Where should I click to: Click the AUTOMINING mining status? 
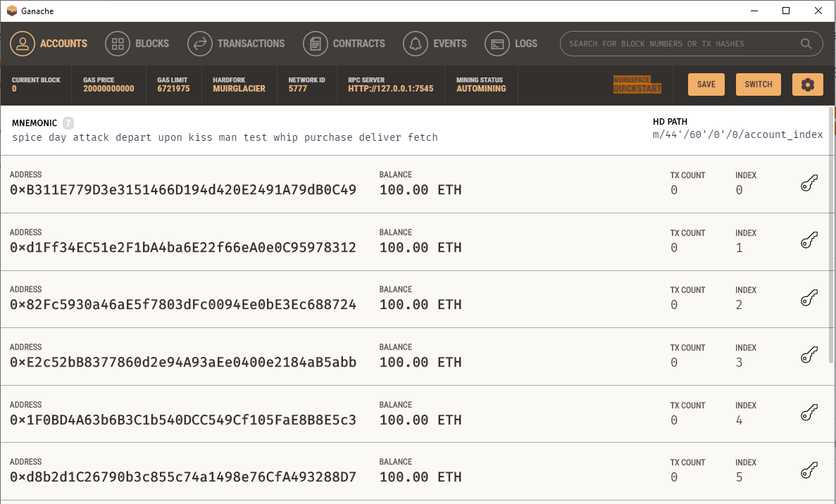tap(481, 89)
